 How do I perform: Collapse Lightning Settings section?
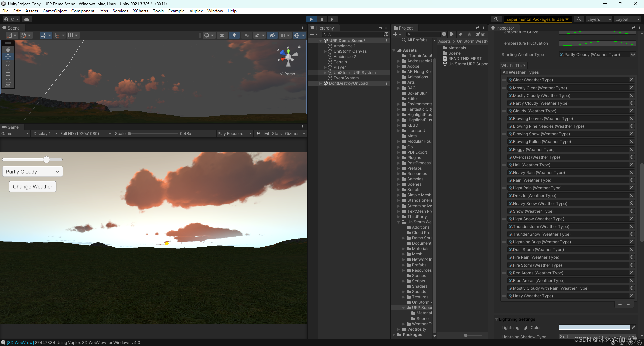[x=496, y=319]
